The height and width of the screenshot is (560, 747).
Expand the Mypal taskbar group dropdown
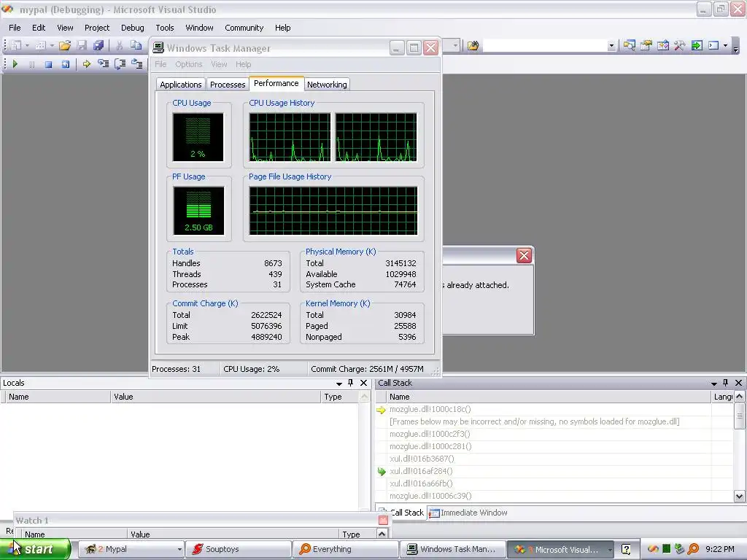point(179,550)
